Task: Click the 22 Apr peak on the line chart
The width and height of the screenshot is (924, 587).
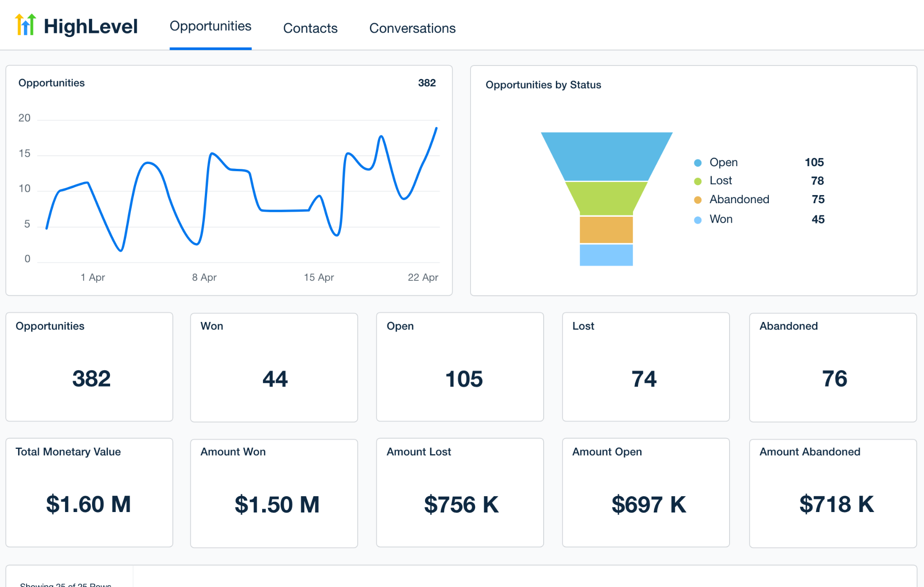Action: pyautogui.click(x=437, y=129)
